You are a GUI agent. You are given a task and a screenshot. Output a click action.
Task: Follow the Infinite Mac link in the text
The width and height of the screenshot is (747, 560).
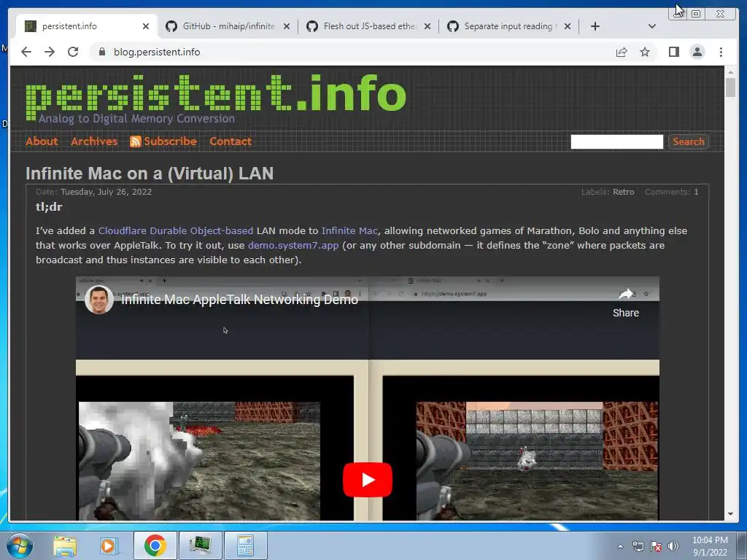pos(349,231)
